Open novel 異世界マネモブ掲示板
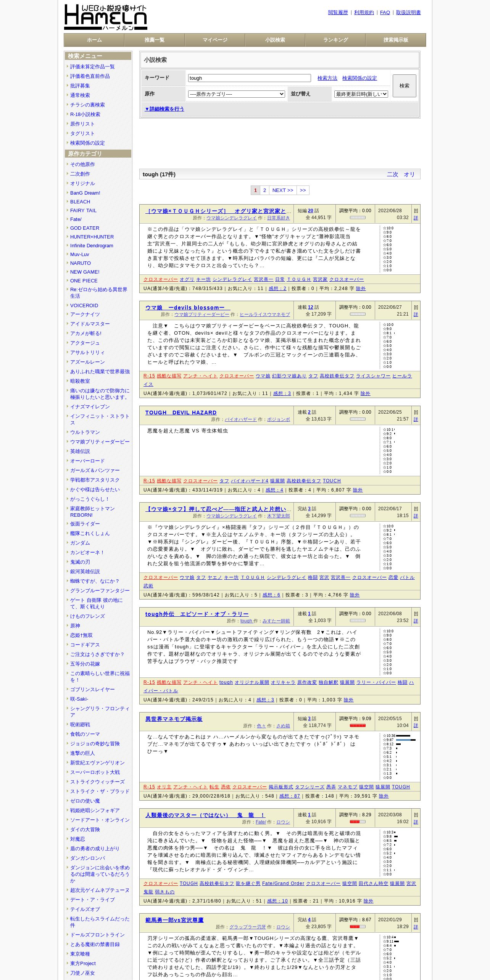The image size is (490, 980). 174,719
